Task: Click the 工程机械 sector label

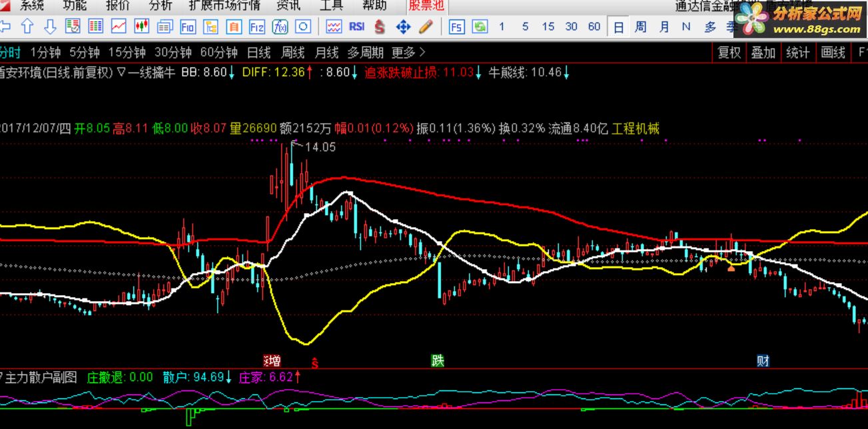Action: tap(636, 129)
